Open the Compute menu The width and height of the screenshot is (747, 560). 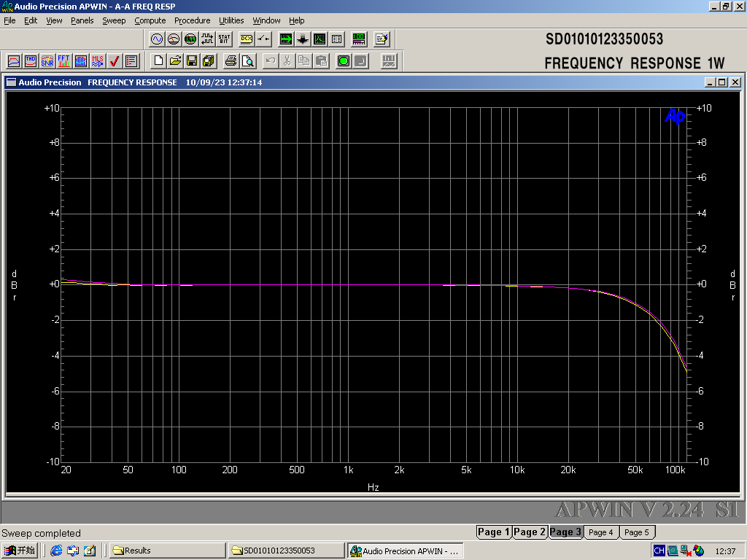pos(150,20)
